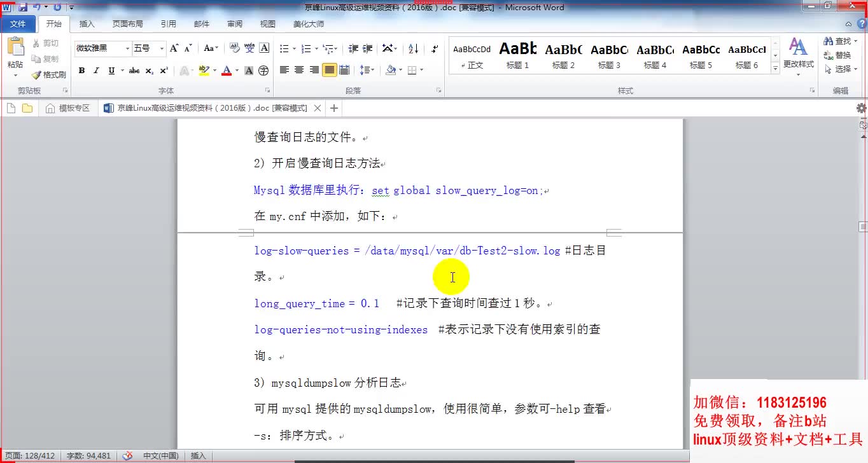Click the word count 94,481 in status bar
Screen dimensions: 868x463
click(88, 455)
